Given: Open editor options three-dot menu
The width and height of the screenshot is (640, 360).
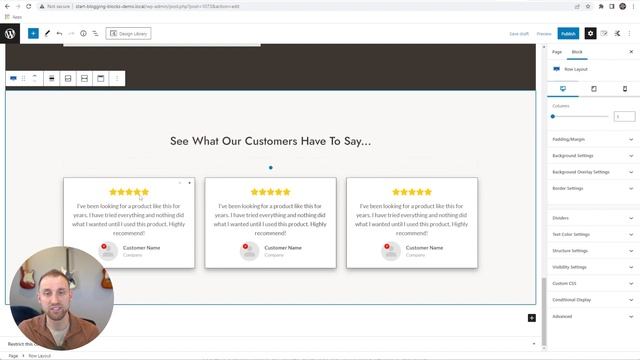Looking at the screenshot, I should (629, 33).
